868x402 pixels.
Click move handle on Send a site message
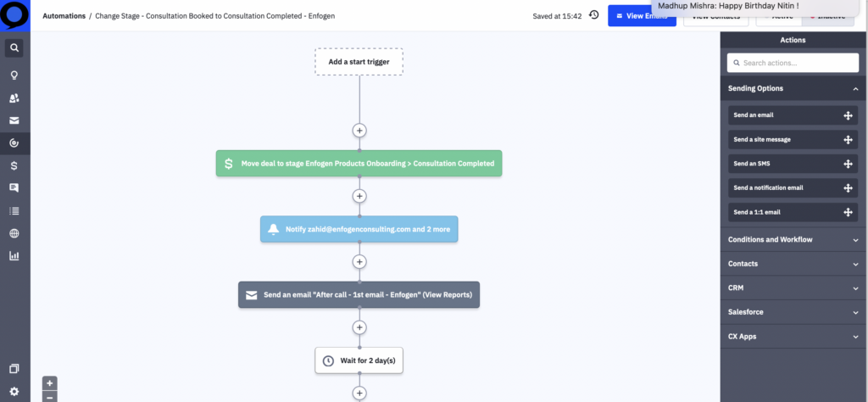(848, 140)
